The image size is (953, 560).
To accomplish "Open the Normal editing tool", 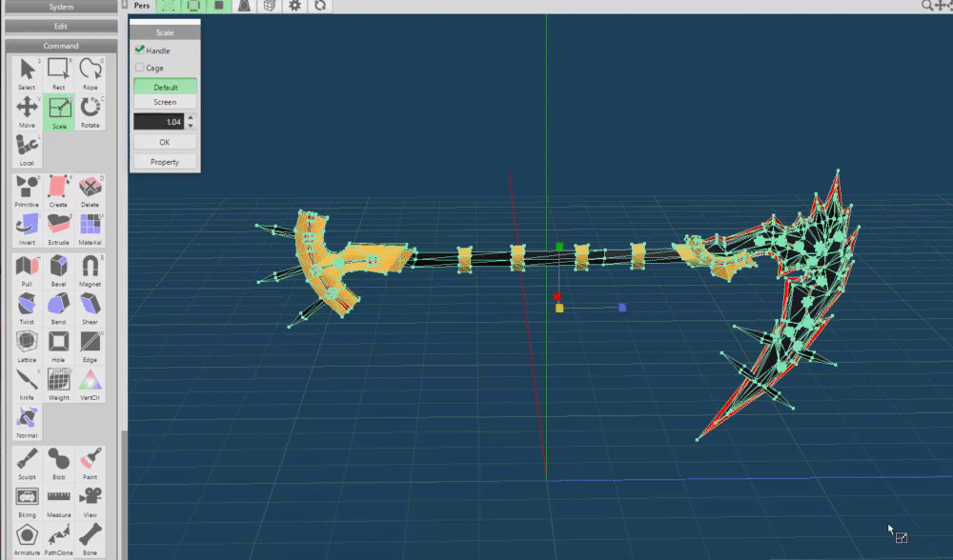I will tap(27, 422).
